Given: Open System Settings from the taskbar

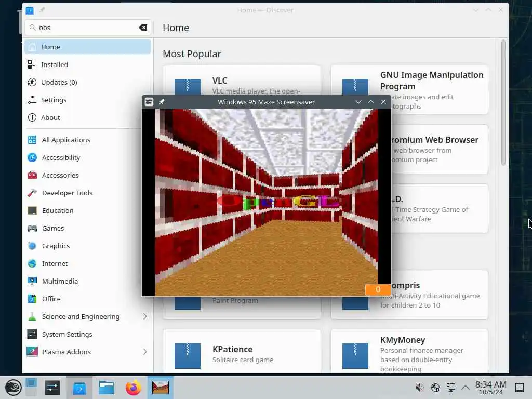Looking at the screenshot, I should tap(52, 388).
